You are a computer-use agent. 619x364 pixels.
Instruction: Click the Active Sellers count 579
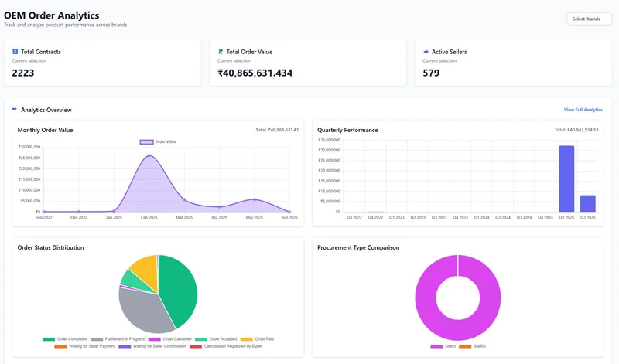tap(431, 73)
